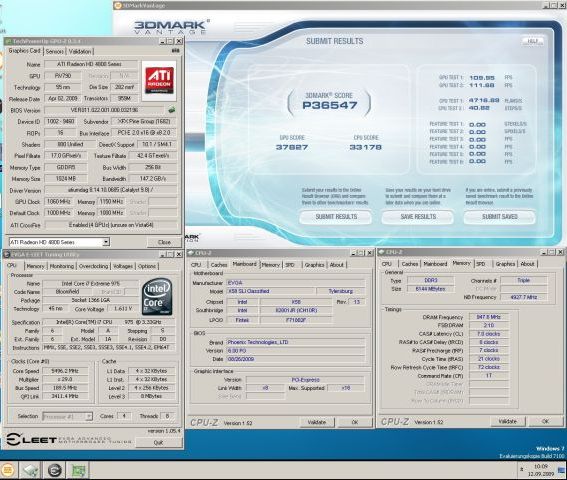The width and height of the screenshot is (567, 480).
Task: Switch to the Graphics Card tab in GPU-Z
Action: pyautogui.click(x=24, y=51)
